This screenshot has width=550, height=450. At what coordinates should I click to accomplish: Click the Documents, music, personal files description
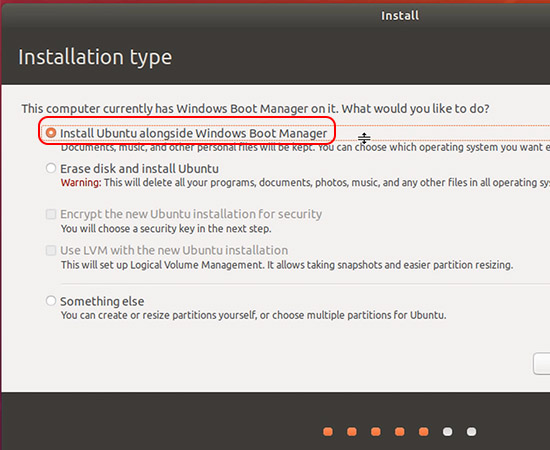(305, 148)
